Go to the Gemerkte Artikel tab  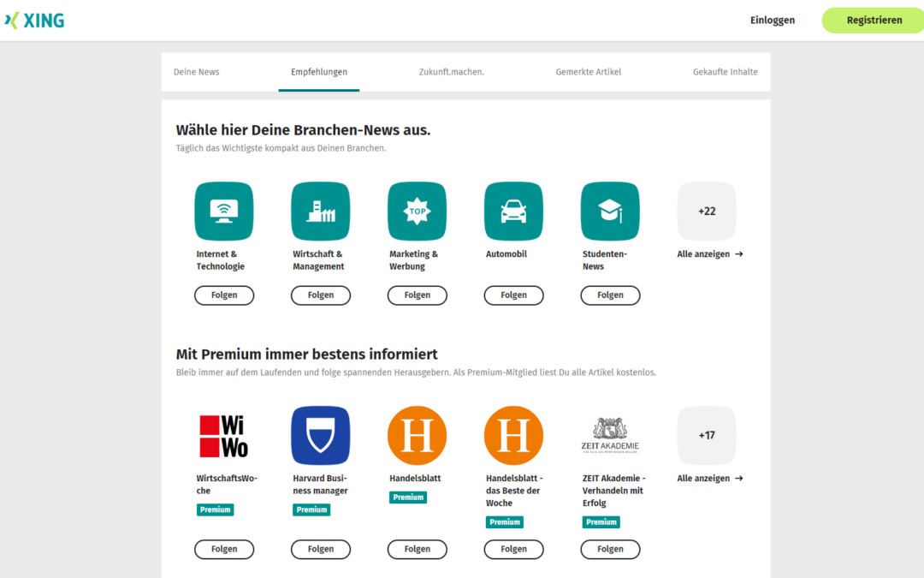point(588,72)
